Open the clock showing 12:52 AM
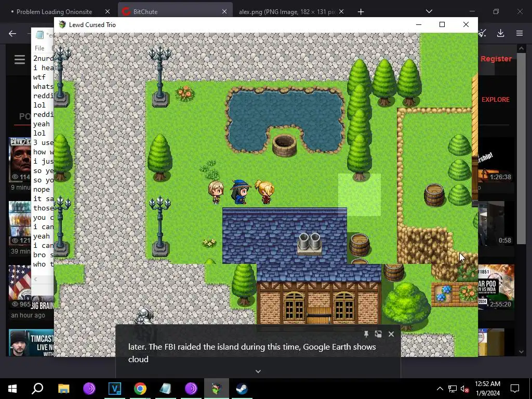This screenshot has height=399, width=532. pyautogui.click(x=487, y=389)
